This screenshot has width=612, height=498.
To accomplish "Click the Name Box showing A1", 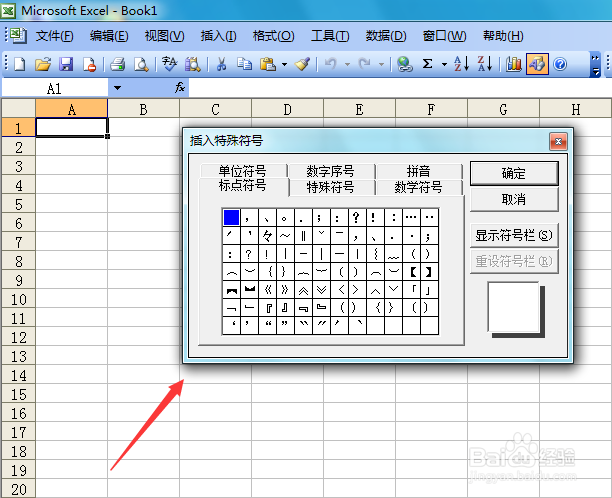I will click(x=55, y=88).
